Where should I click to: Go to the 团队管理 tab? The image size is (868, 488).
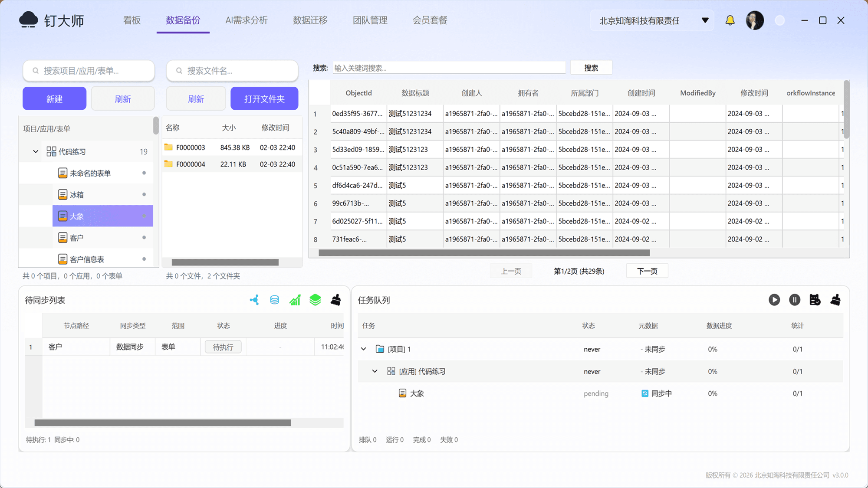point(370,20)
